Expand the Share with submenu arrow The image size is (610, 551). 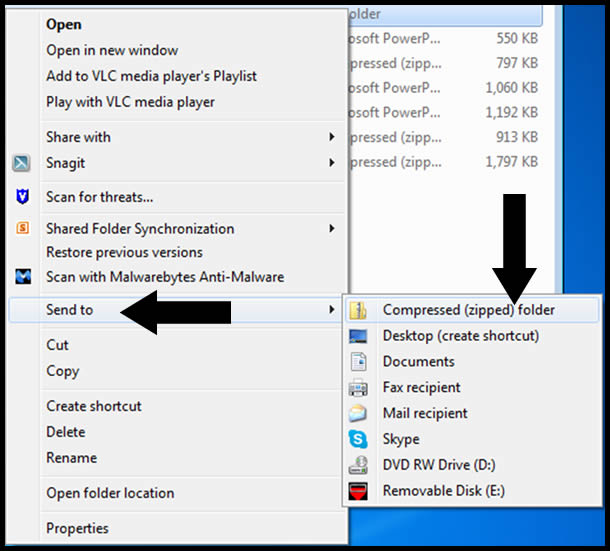(x=331, y=137)
